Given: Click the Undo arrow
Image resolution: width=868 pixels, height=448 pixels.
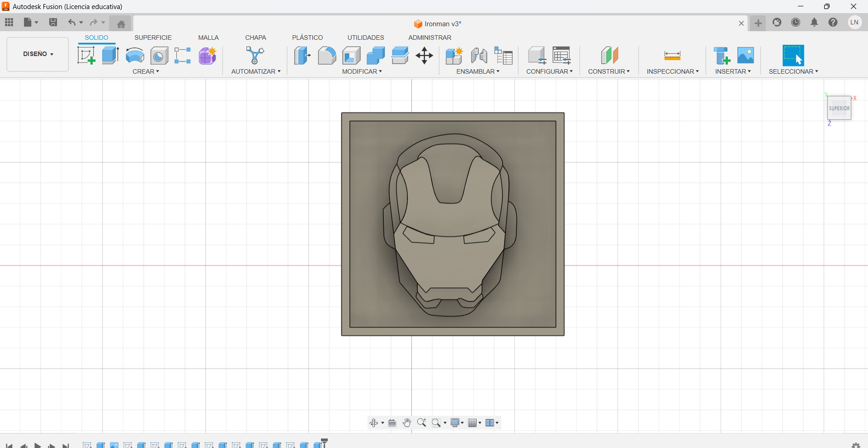Looking at the screenshot, I should click(72, 22).
